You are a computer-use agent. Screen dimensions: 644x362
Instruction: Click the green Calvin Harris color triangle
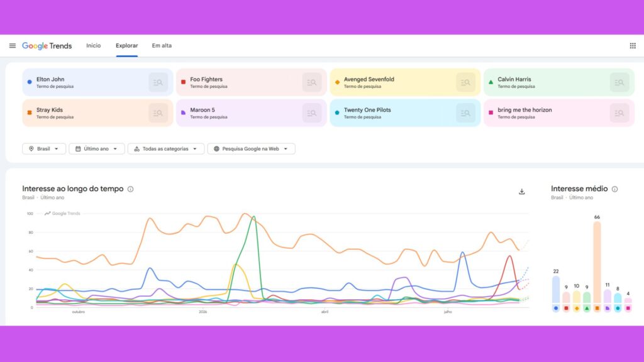(x=491, y=82)
